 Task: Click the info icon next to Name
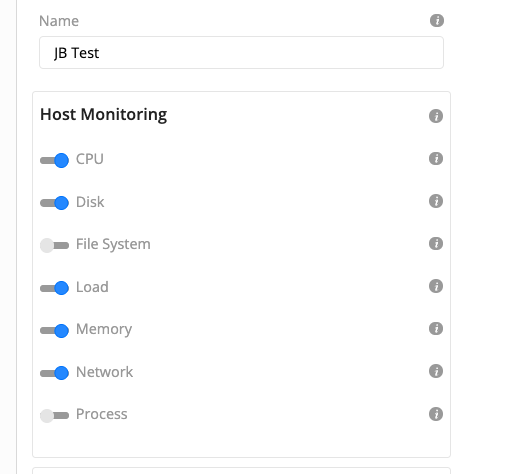pyautogui.click(x=437, y=20)
